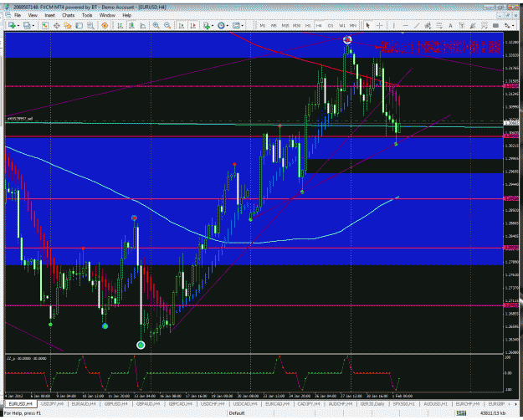Select the MN timeframe
The height and width of the screenshot is (420, 523).
pos(353,26)
